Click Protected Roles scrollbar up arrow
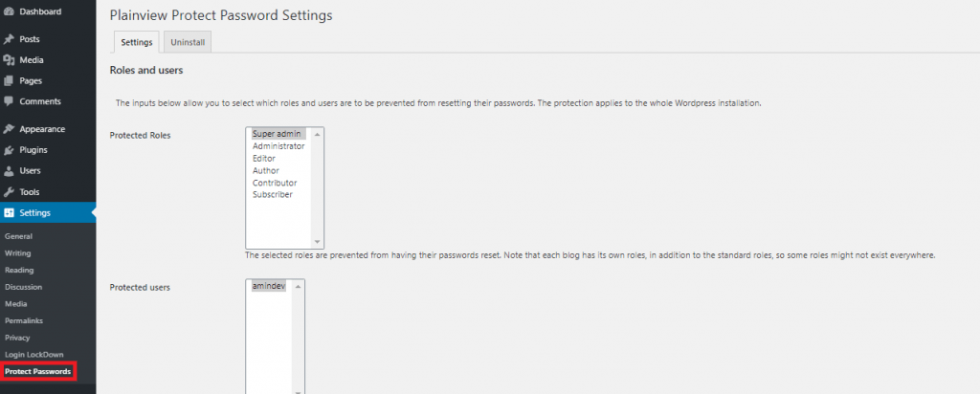The image size is (980, 394). 317,134
